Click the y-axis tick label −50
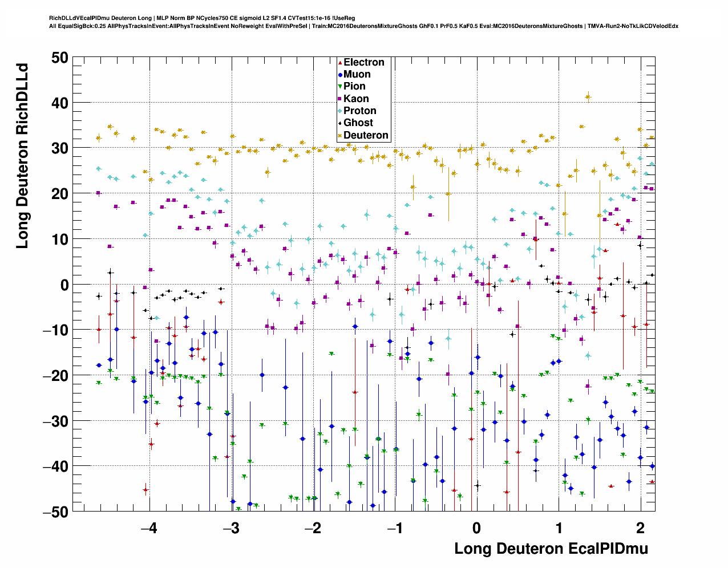This screenshot has width=728, height=568. point(55,512)
